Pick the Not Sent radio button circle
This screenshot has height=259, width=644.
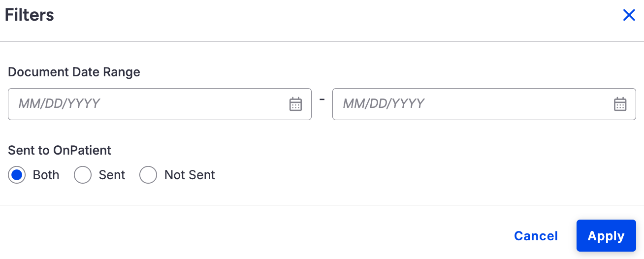[x=148, y=175]
